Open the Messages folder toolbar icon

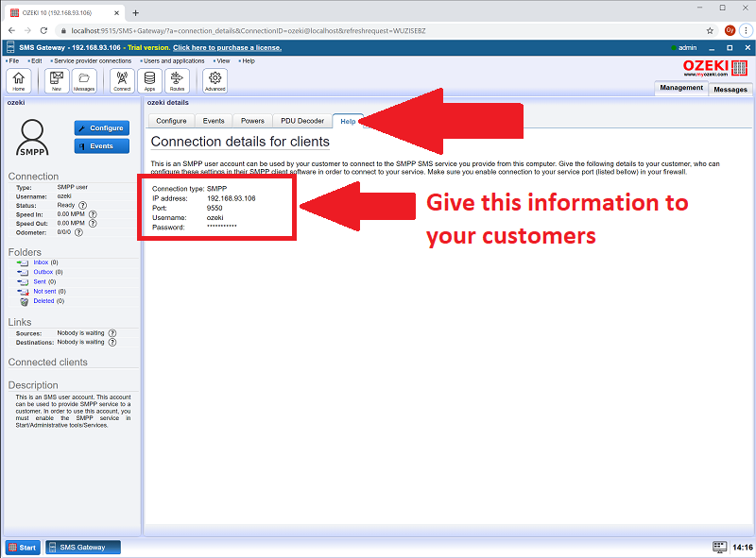coord(84,80)
